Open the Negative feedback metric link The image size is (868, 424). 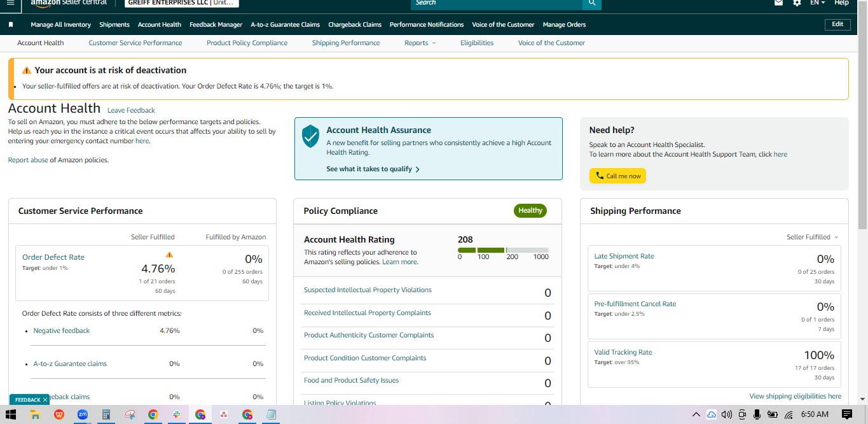(x=62, y=330)
